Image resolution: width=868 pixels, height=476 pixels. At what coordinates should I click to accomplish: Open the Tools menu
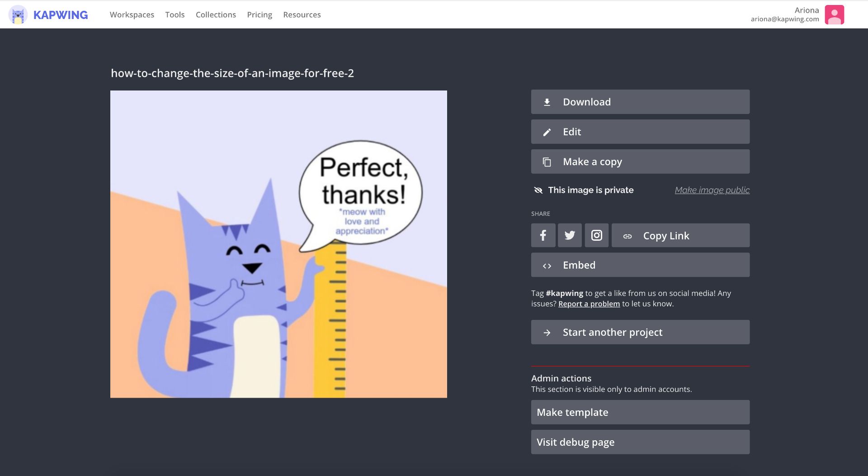pos(175,14)
